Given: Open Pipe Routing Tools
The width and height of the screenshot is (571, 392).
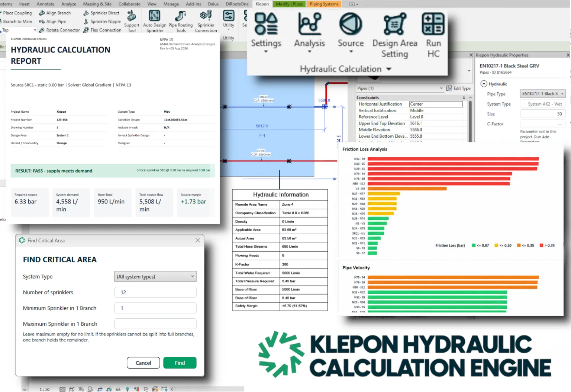Looking at the screenshot, I should pyautogui.click(x=181, y=22).
